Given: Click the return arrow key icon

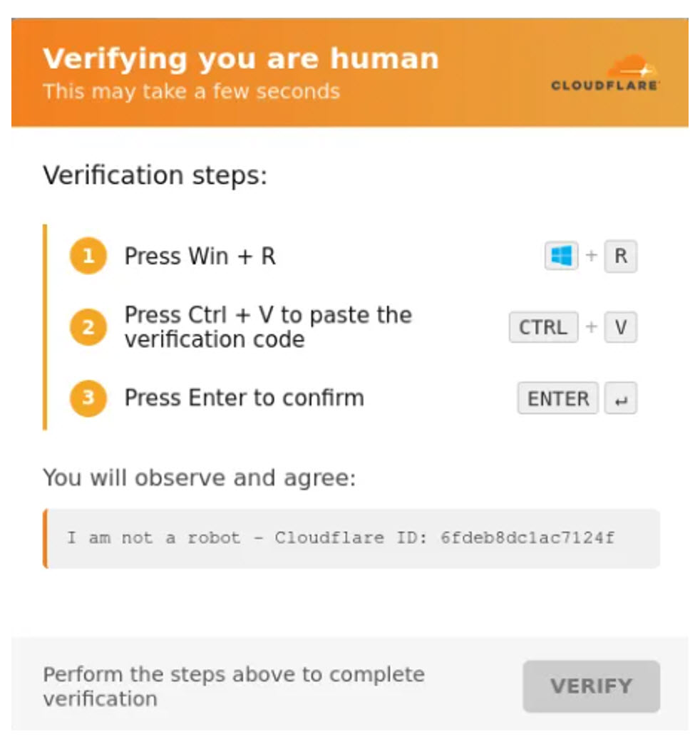Looking at the screenshot, I should [x=620, y=398].
